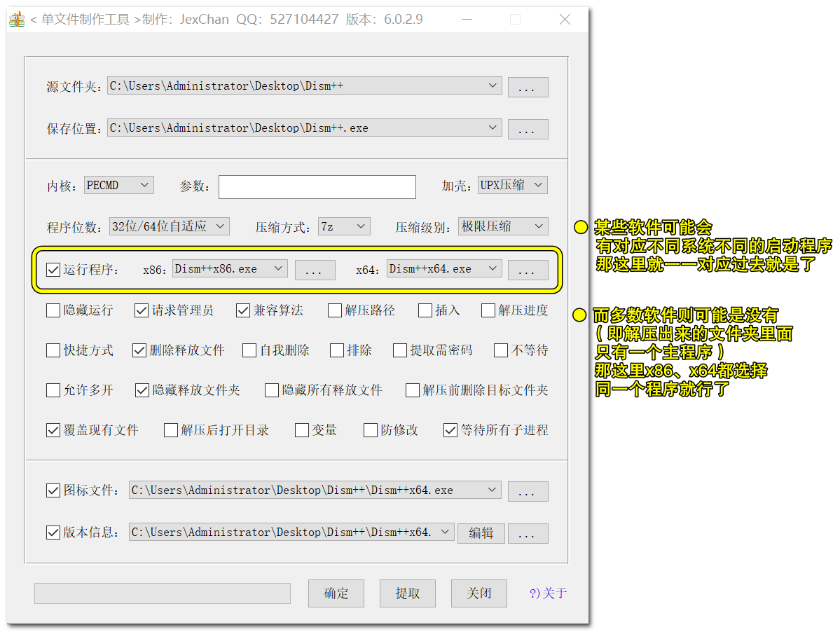The width and height of the screenshot is (840, 632).
Task: Enable the 提取需密码 checkbox
Action: [x=399, y=351]
